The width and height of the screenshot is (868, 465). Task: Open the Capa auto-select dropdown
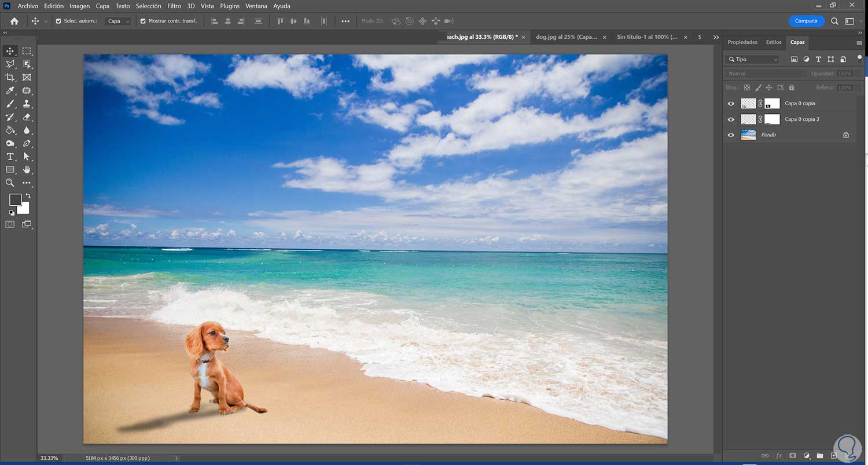[119, 21]
